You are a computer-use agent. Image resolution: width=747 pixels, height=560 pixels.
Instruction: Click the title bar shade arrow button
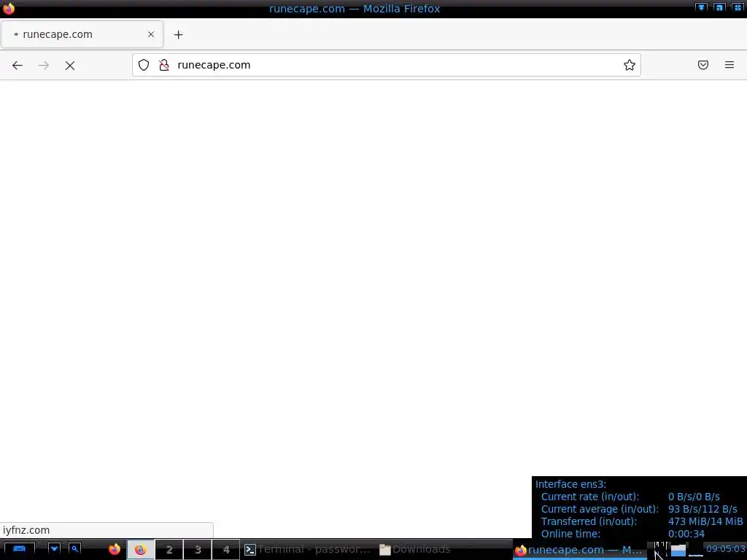701,7
